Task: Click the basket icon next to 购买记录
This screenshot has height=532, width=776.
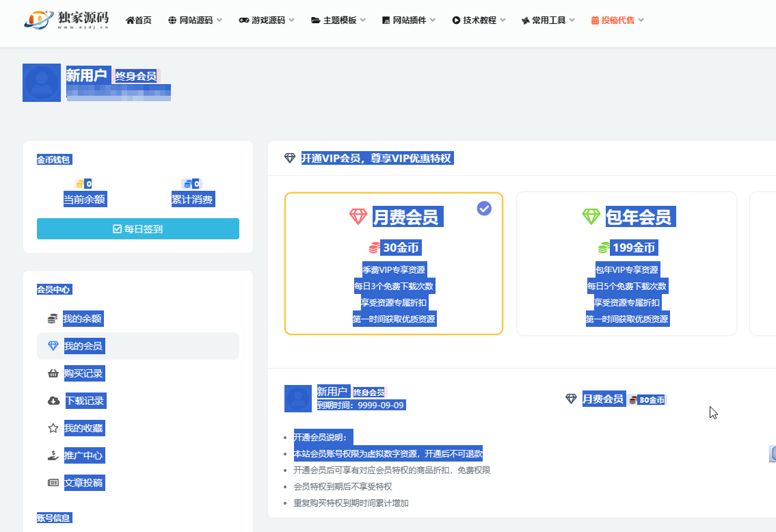Action: [53, 373]
